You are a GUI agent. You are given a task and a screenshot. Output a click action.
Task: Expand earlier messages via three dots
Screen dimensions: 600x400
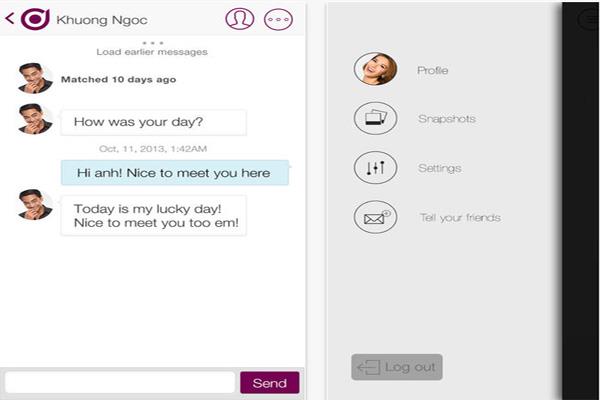152,42
